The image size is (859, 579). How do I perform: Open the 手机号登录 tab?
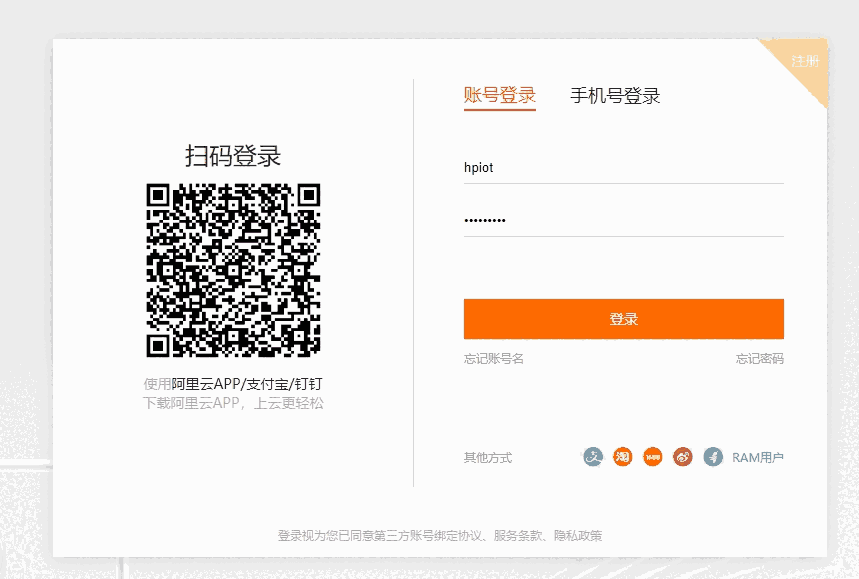615,96
